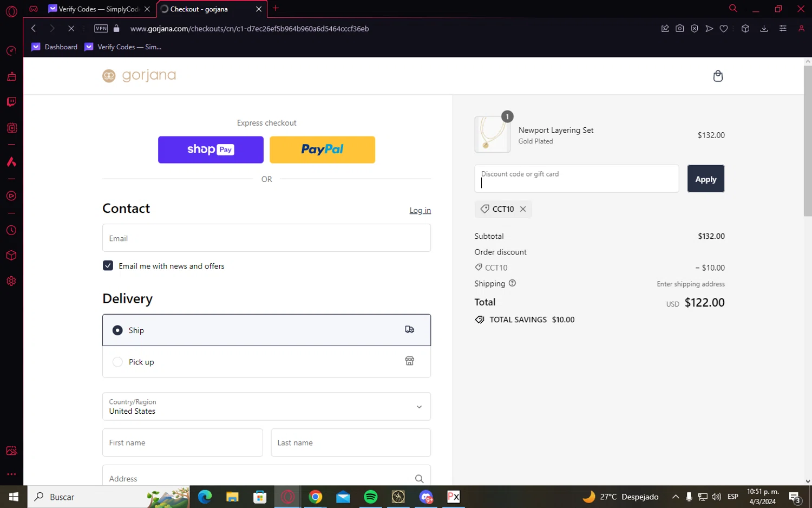Remove the CCT10 discount code tag

[523, 209]
